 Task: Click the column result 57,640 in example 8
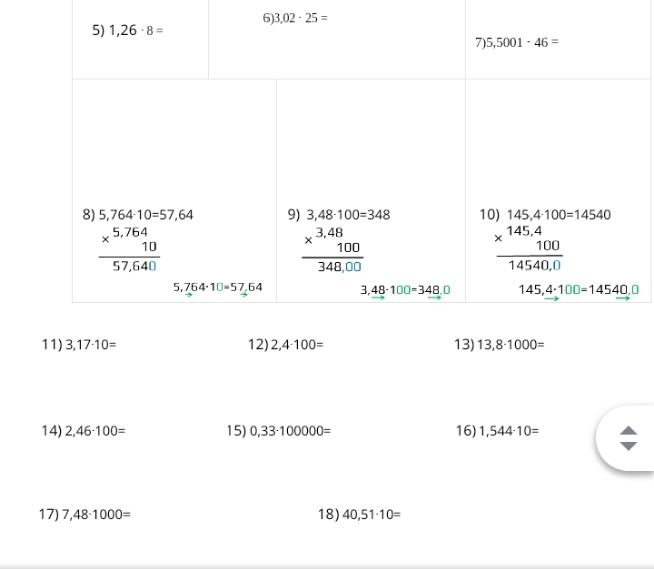(x=134, y=266)
